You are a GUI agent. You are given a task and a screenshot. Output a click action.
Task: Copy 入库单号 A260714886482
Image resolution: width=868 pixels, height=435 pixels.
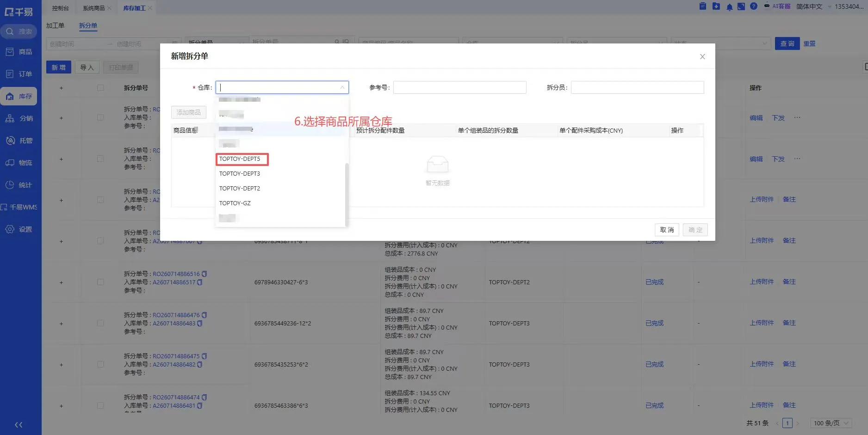(200, 364)
